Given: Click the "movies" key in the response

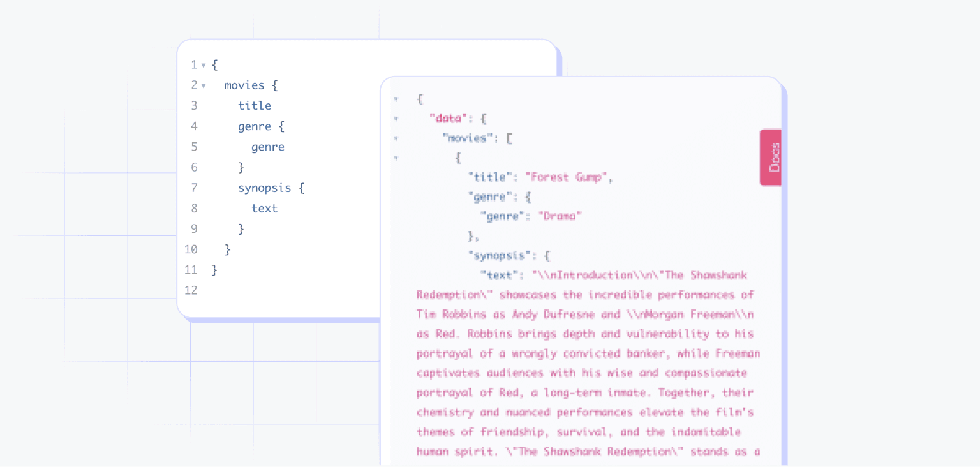Looking at the screenshot, I should pos(468,138).
